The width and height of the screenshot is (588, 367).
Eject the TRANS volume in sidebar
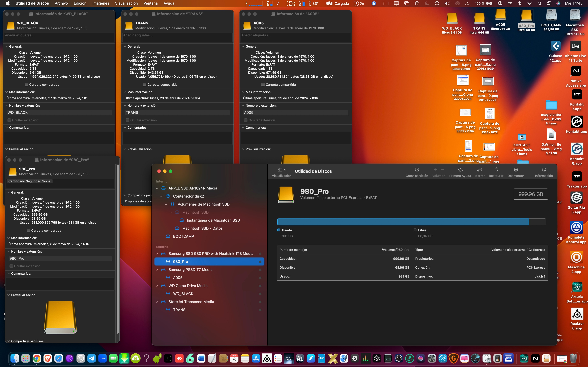pyautogui.click(x=260, y=310)
